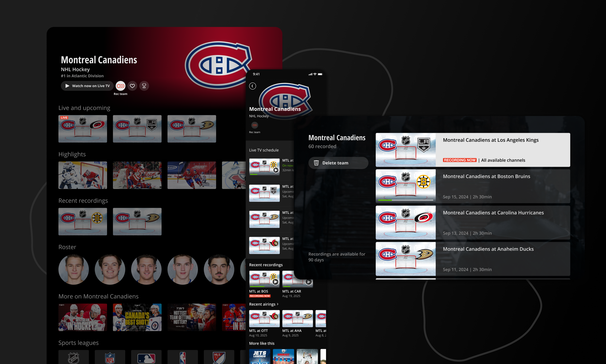Click the Delete team button
606x364 pixels.
pos(338,163)
